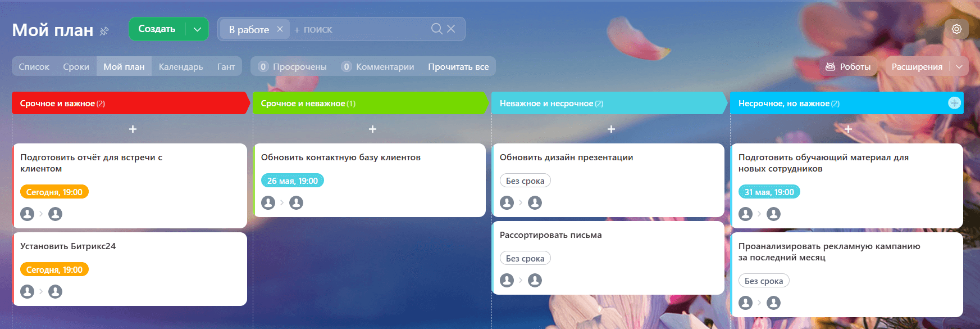Toggle the Комментарии counter filter
This screenshot has height=329, width=980.
click(x=378, y=66)
